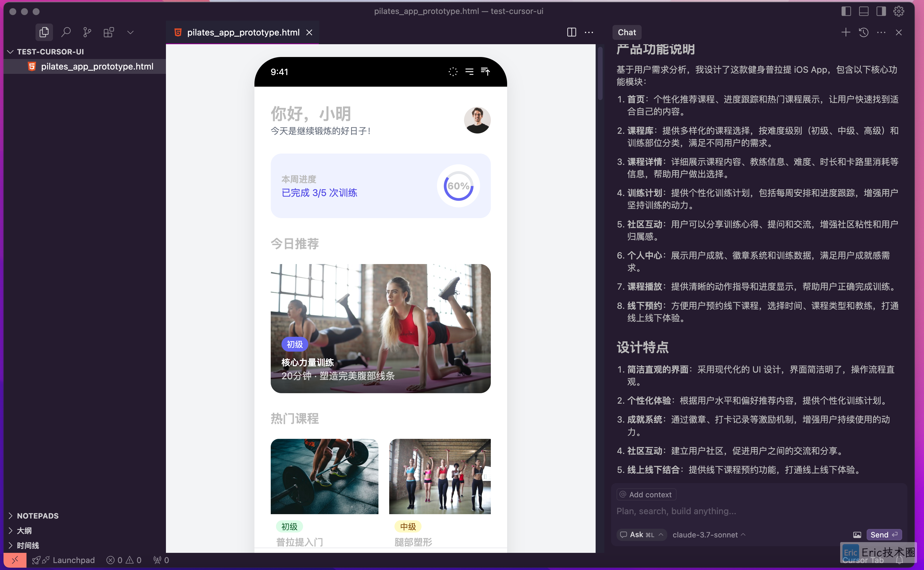The image size is (924, 570).
Task: Attach image icon next to Send
Action: click(857, 535)
